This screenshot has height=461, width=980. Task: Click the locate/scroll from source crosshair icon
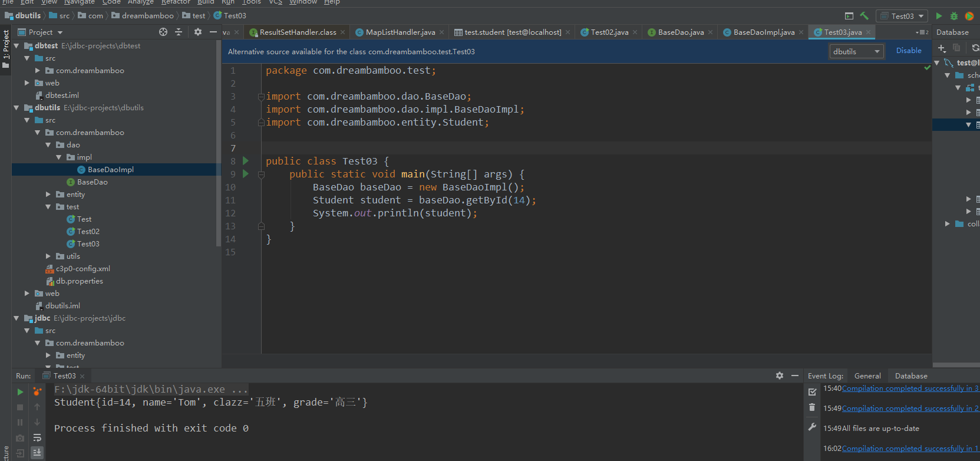click(x=163, y=32)
